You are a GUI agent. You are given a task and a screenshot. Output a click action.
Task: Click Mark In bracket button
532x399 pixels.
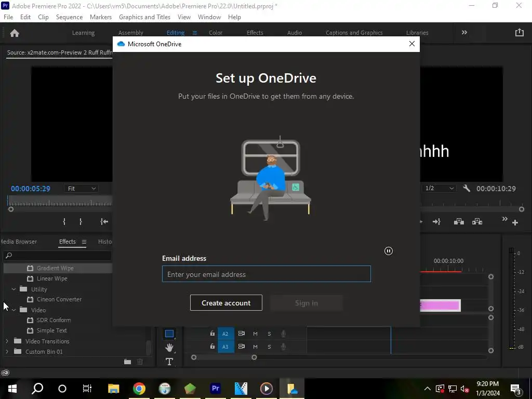click(64, 221)
